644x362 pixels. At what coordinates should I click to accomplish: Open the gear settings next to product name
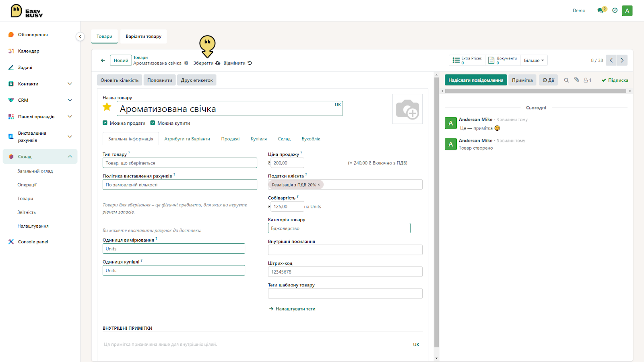click(186, 63)
